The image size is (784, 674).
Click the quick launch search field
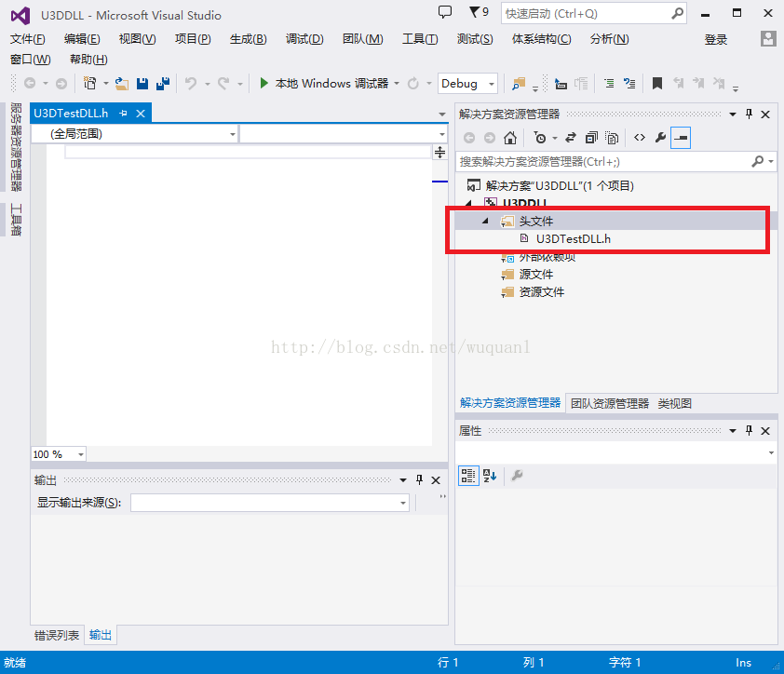click(593, 14)
